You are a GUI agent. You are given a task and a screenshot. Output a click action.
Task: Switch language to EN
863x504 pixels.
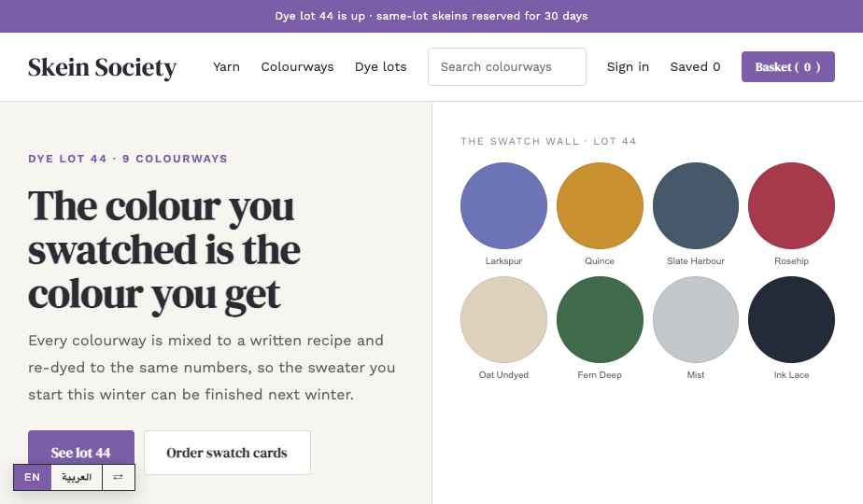33,477
